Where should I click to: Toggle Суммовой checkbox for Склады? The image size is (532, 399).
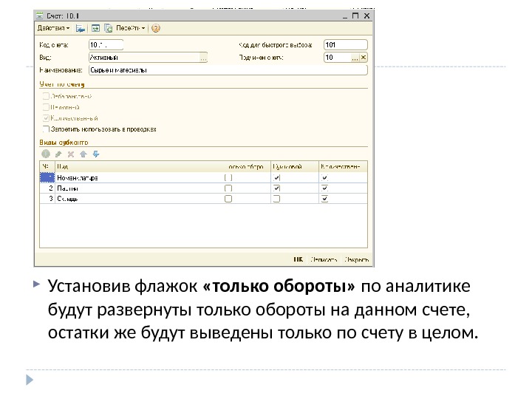[x=277, y=199]
